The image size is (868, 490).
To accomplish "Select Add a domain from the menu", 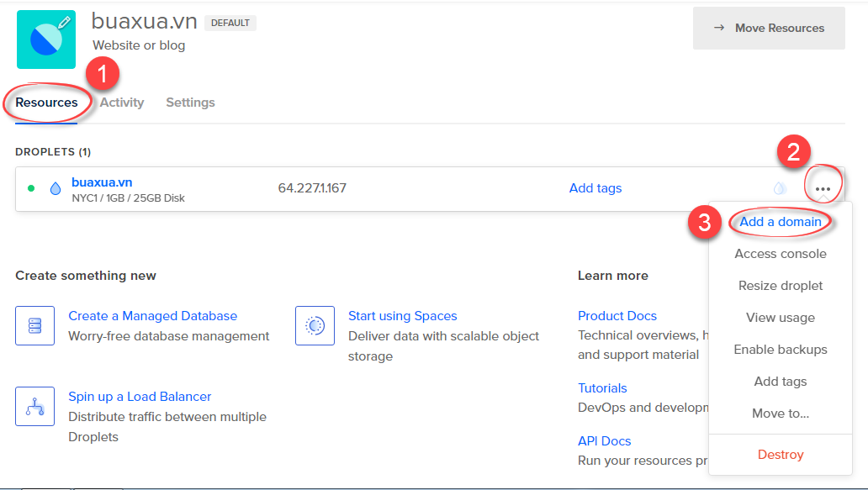I will (781, 222).
